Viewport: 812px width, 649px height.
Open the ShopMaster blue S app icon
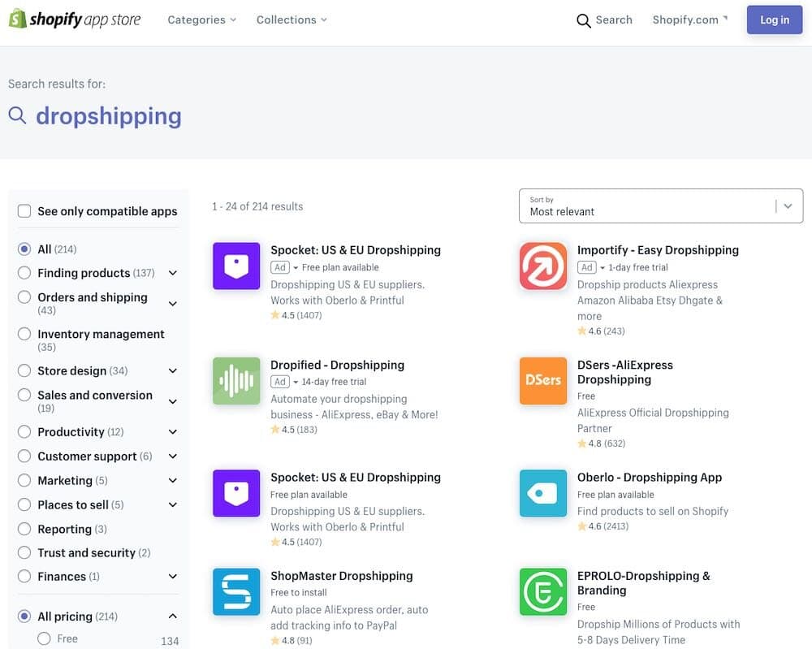(236, 591)
